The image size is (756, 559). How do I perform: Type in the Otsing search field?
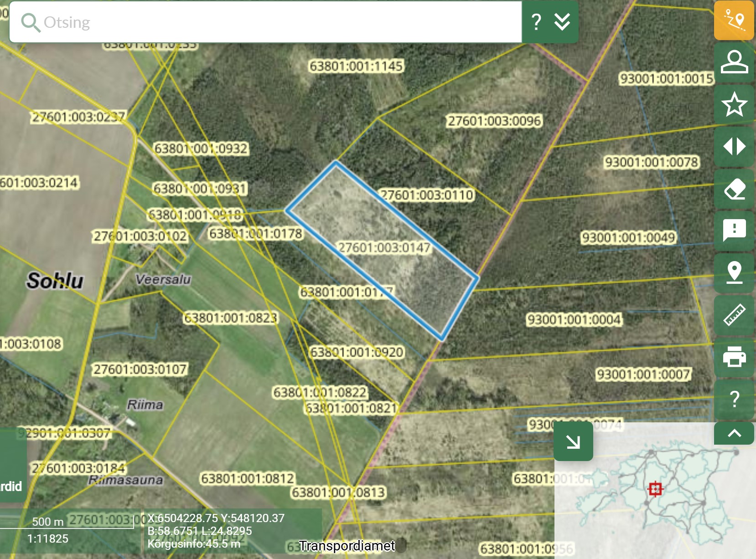(x=274, y=22)
